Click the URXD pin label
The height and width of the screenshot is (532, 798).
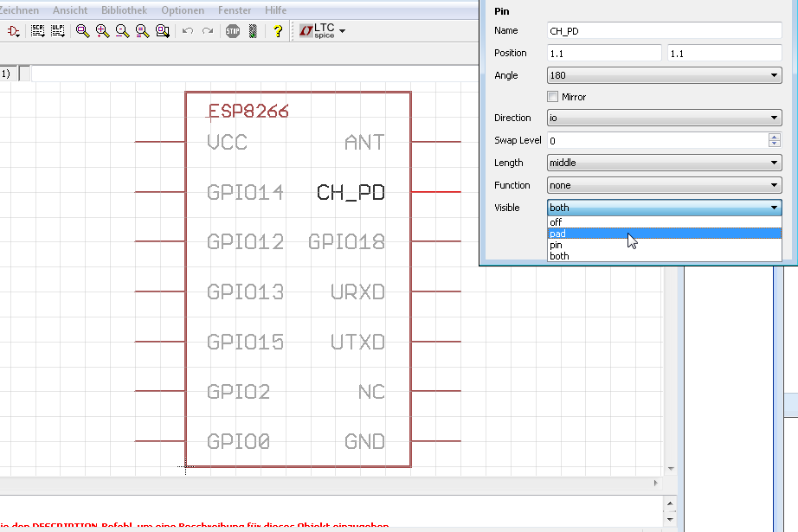357,292
